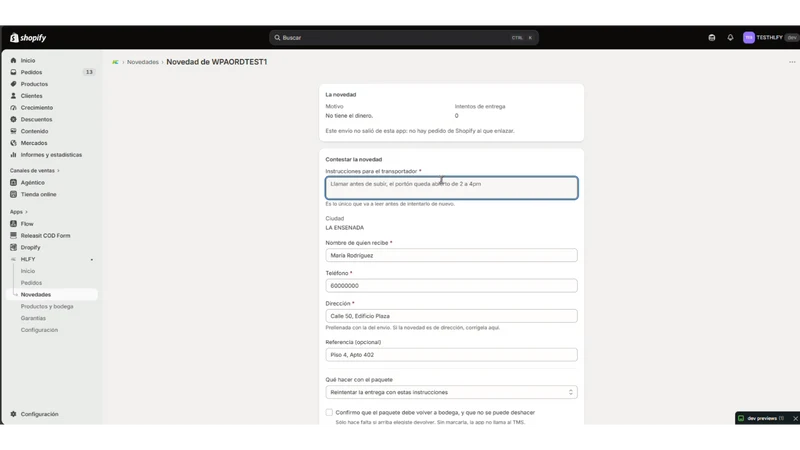The width and height of the screenshot is (800, 450).
Task: Open Clientes person icon
Action: click(x=13, y=95)
